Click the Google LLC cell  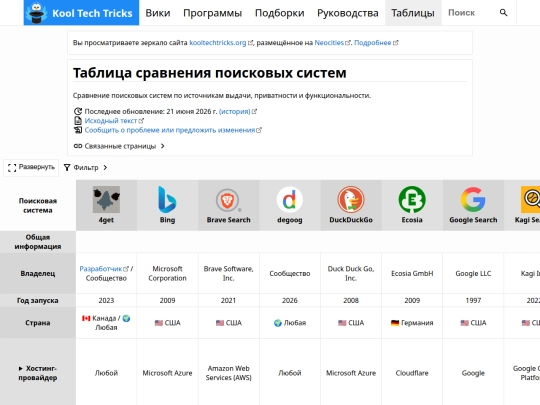pyautogui.click(x=473, y=273)
